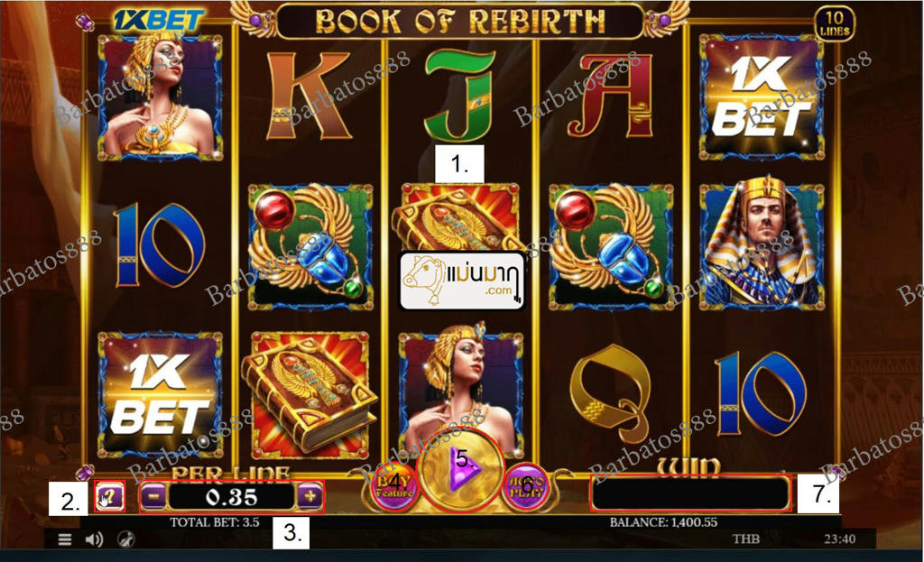
Task: Spin the reels with the gold play button
Action: [x=460, y=469]
